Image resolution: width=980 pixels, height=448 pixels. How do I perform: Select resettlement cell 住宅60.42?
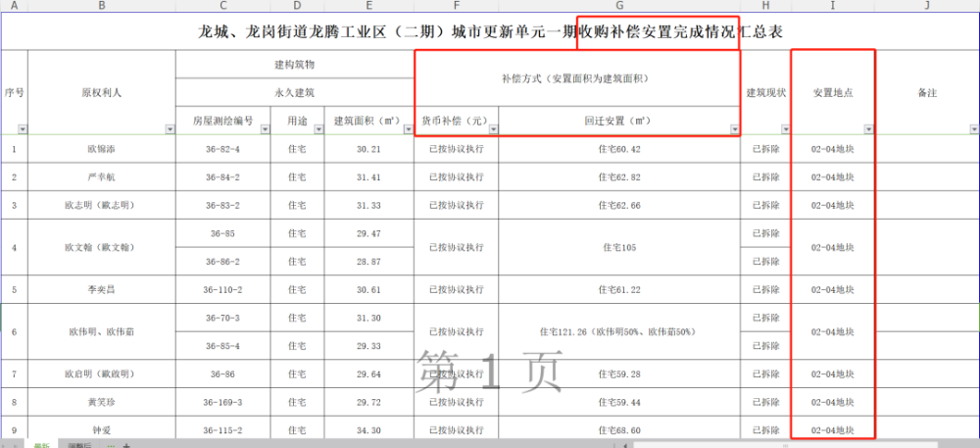[x=619, y=149]
